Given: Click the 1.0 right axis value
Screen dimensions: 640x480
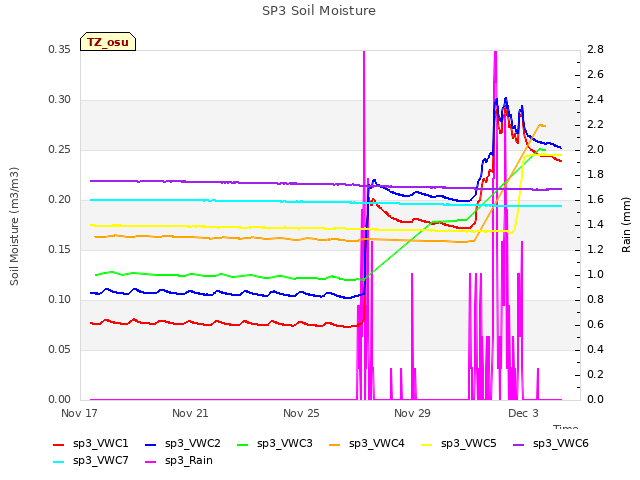Looking at the screenshot, I should tap(596, 275).
